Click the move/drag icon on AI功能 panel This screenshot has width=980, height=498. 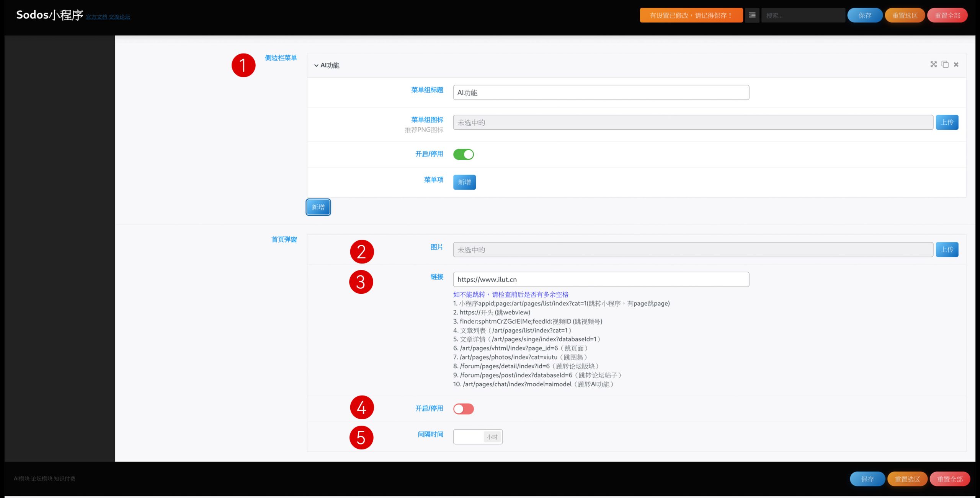pyautogui.click(x=933, y=64)
